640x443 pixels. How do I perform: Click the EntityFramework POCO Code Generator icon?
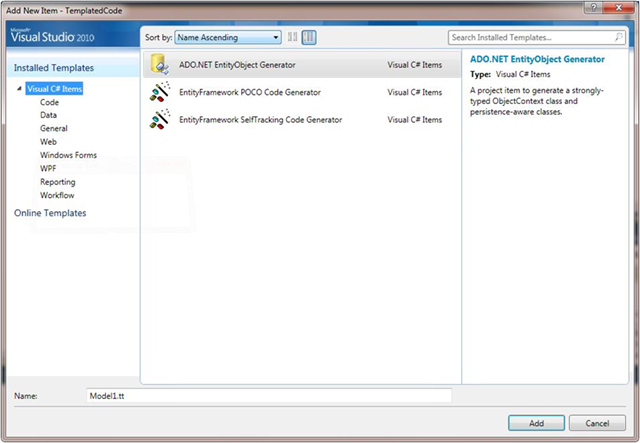tap(160, 92)
